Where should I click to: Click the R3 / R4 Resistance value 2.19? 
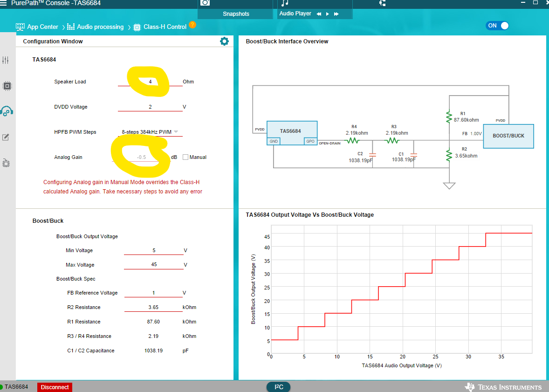point(153,336)
